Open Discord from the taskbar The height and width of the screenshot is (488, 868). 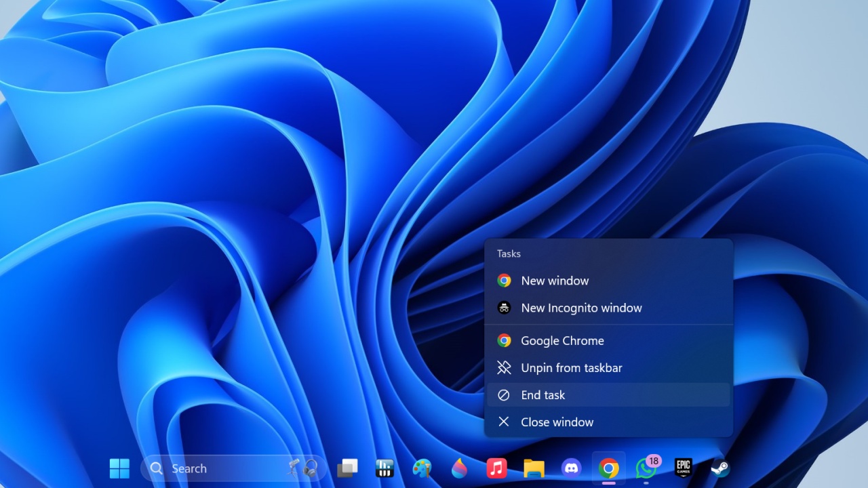570,468
